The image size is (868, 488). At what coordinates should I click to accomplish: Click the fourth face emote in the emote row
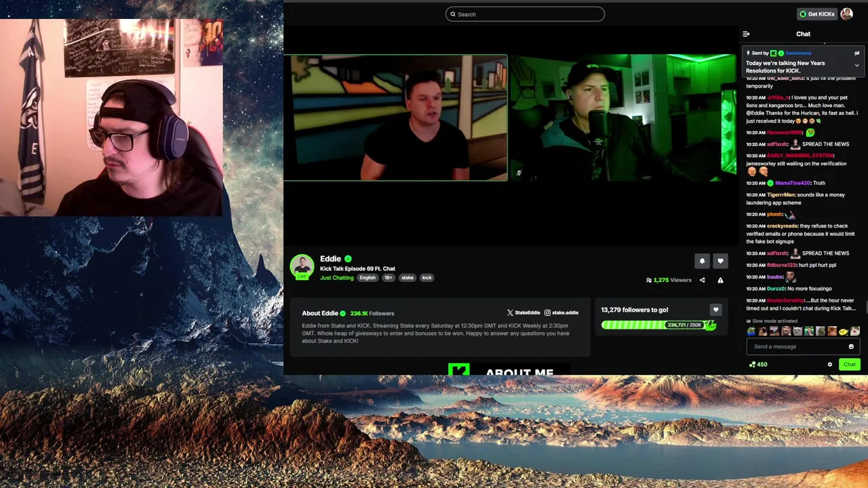[x=785, y=331]
